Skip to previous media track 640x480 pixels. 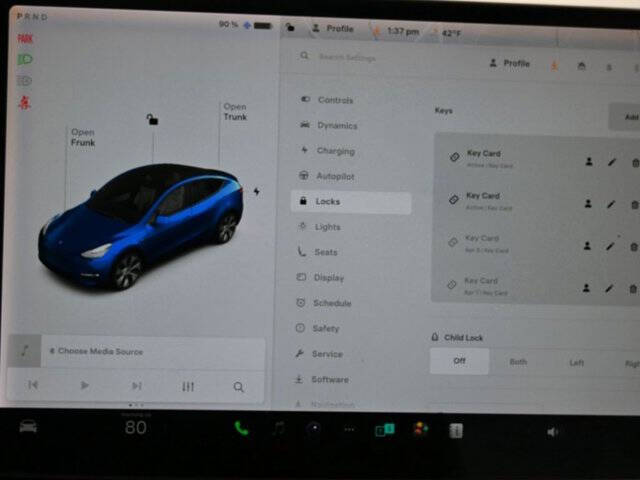[x=33, y=385]
